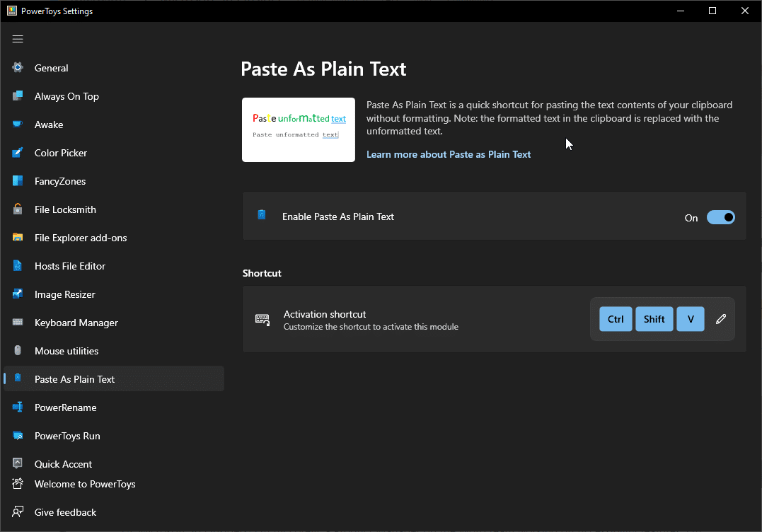The height and width of the screenshot is (532, 762).
Task: Click the PowerToys logo in title bar
Action: pyautogui.click(x=12, y=11)
